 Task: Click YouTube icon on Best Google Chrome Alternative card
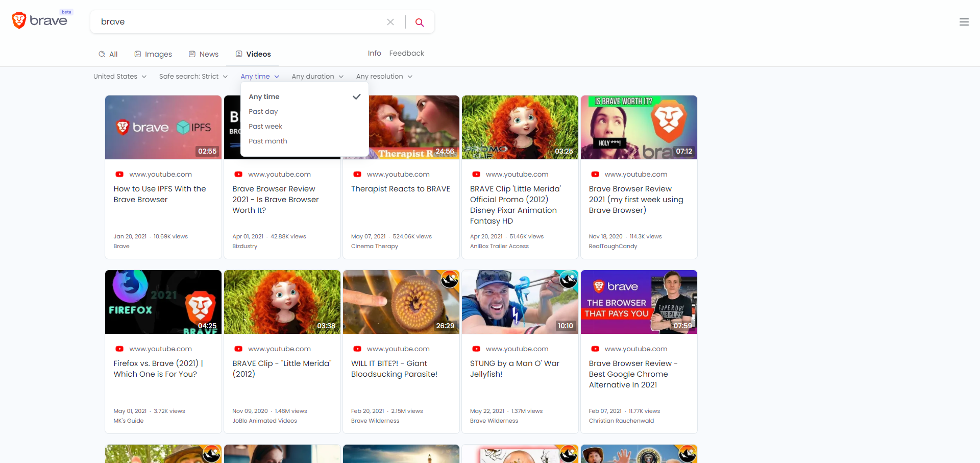point(595,349)
